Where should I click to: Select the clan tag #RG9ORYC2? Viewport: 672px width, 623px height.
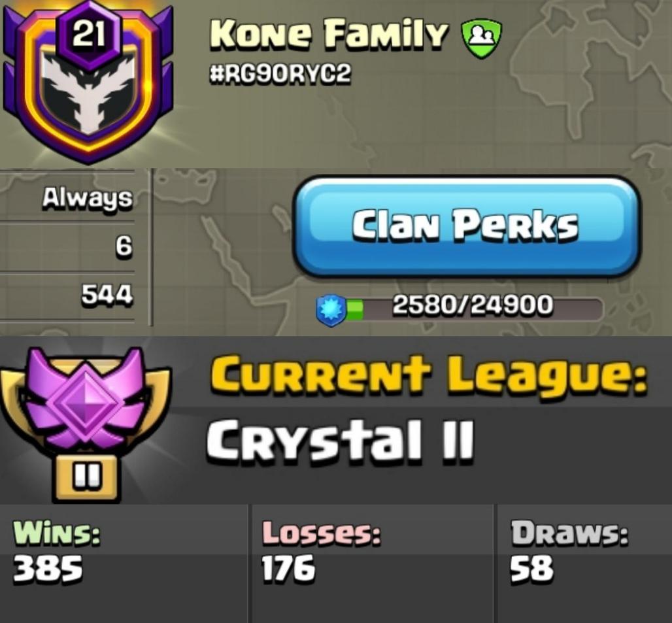(x=280, y=75)
